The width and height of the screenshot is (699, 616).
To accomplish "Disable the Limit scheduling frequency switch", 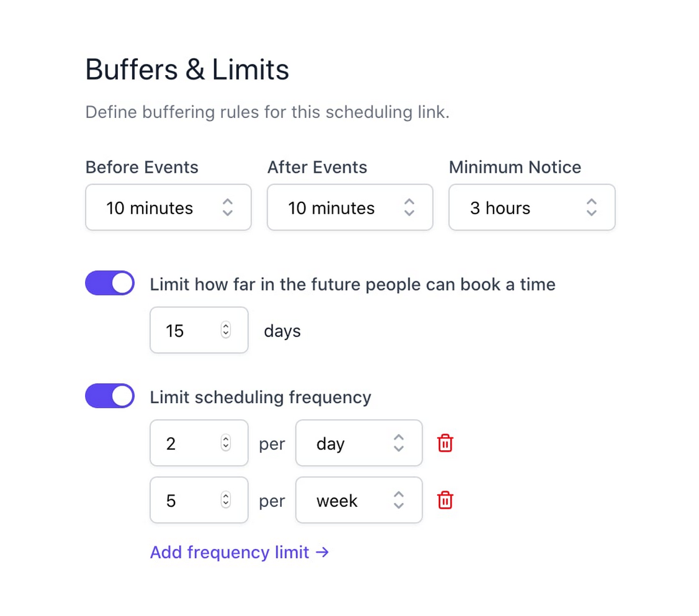I will [x=110, y=397].
